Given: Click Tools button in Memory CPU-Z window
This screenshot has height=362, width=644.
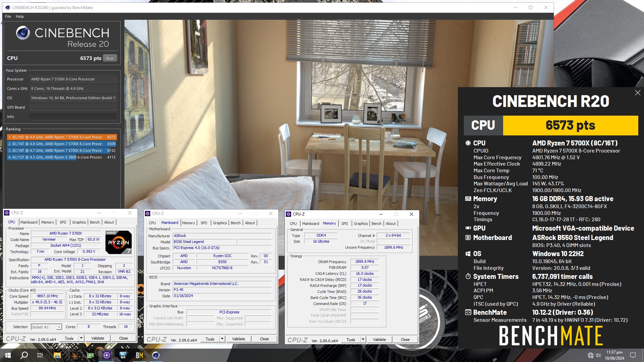Looking at the screenshot, I should [351, 340].
